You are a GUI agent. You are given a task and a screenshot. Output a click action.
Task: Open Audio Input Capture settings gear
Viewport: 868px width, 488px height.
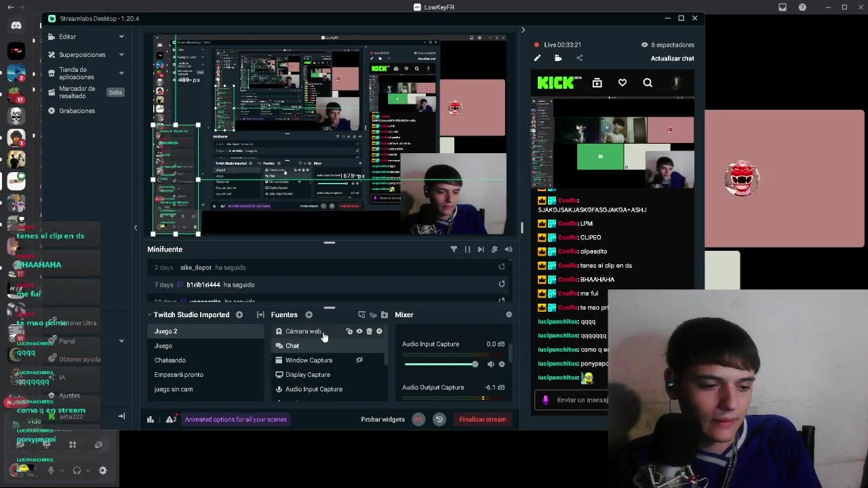(502, 365)
